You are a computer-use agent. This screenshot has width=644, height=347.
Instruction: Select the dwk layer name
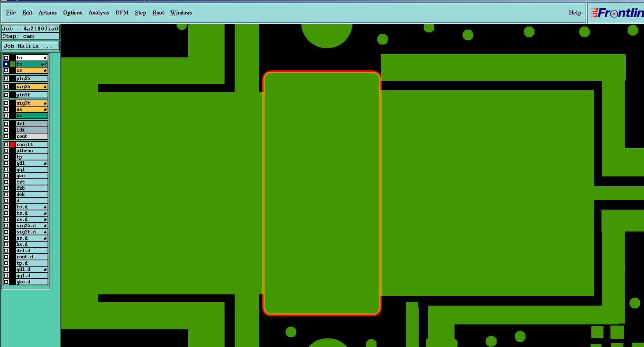pyautogui.click(x=32, y=194)
